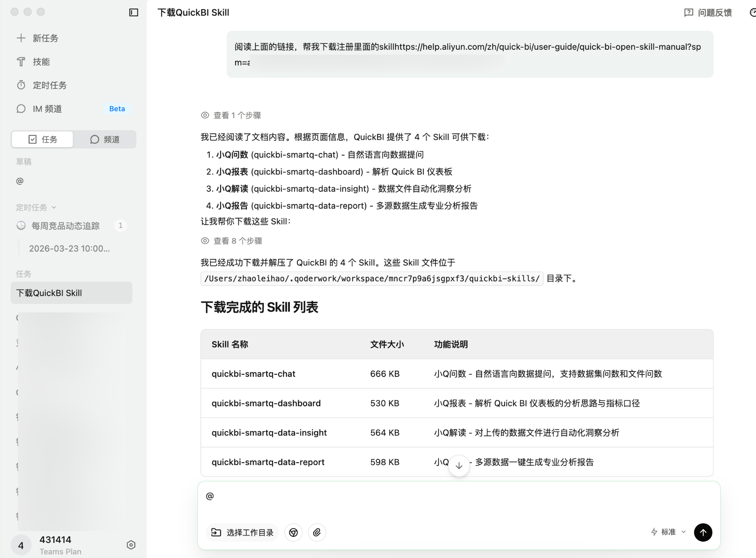Click the icon right of 问题反馈

[753, 13]
